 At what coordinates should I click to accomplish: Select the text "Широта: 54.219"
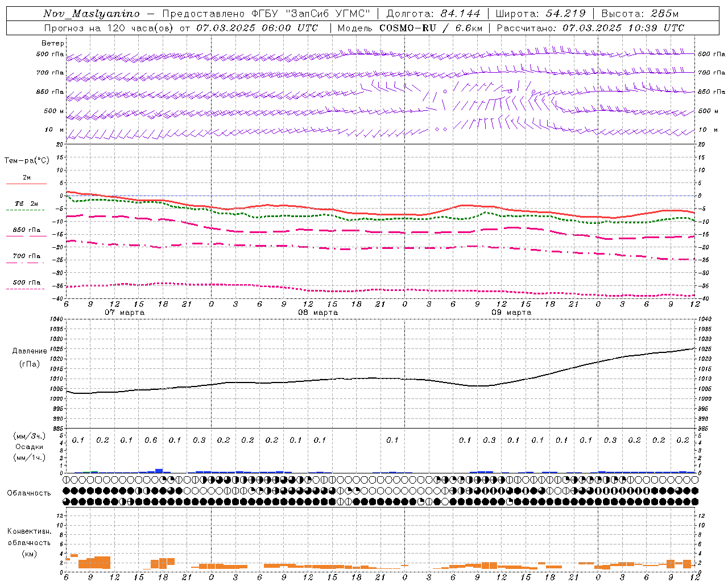pyautogui.click(x=541, y=14)
